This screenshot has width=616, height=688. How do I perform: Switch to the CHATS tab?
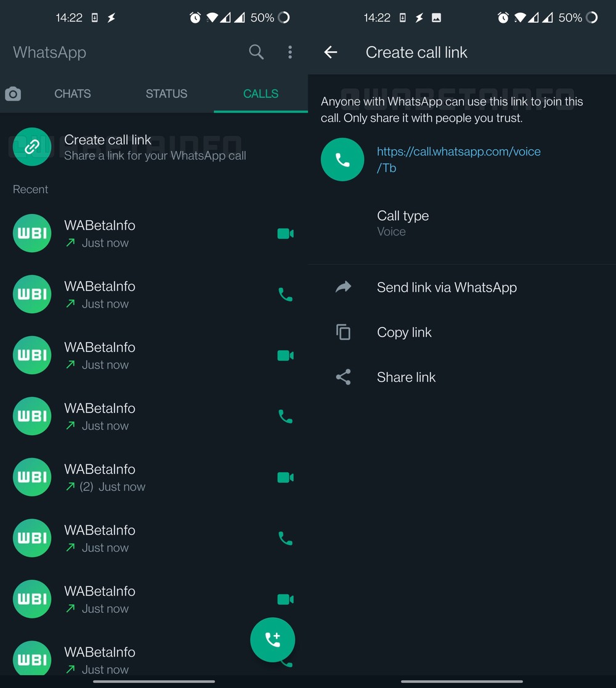click(73, 94)
